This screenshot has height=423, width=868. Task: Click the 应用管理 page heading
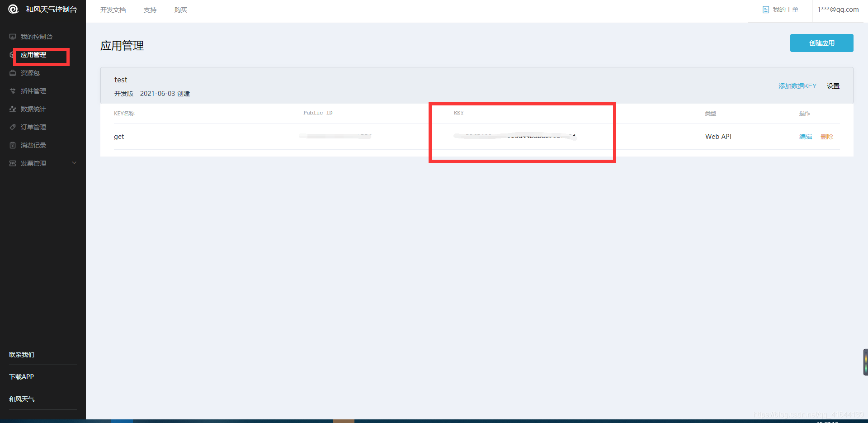(122, 46)
